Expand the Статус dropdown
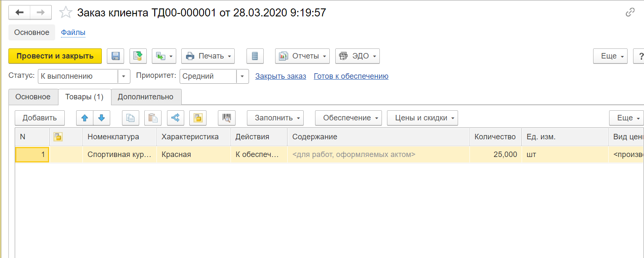 pyautogui.click(x=123, y=76)
